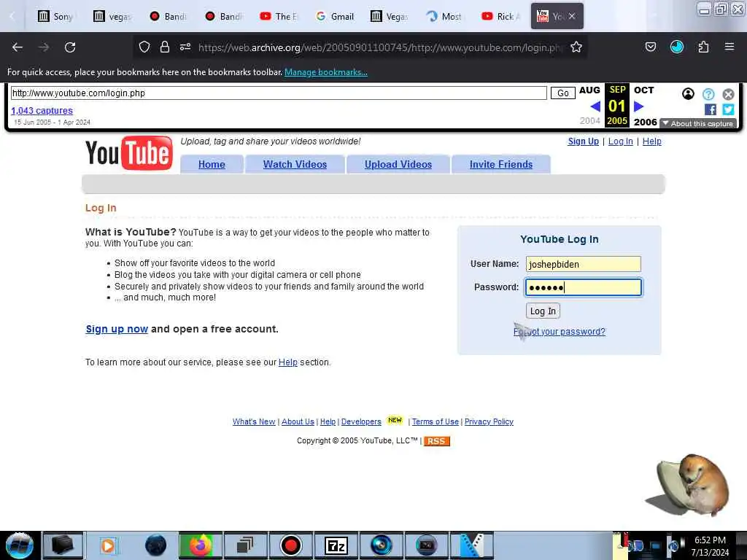Close the Wayback Machine toolbar
The height and width of the screenshot is (560, 747).
729,94
